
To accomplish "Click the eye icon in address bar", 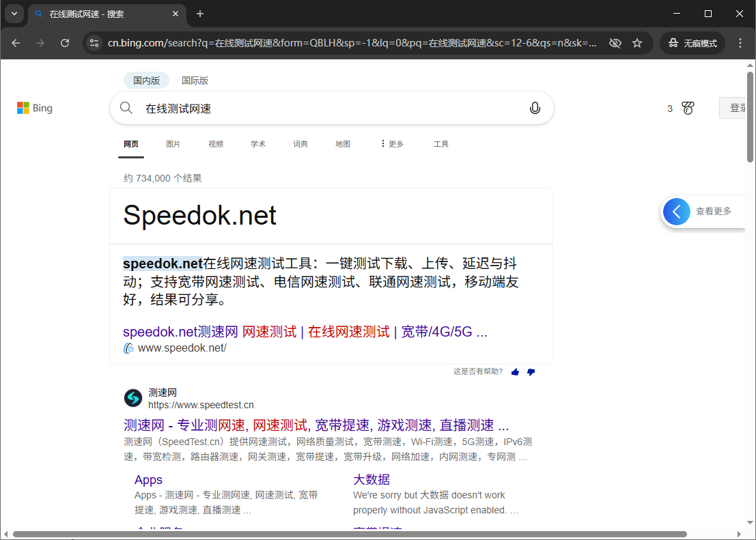I will coord(615,42).
